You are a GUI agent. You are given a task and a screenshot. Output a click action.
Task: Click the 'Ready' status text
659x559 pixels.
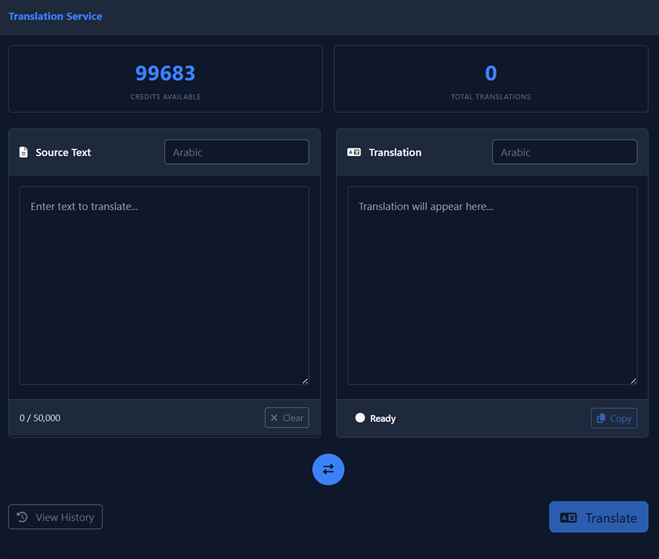pyautogui.click(x=383, y=419)
